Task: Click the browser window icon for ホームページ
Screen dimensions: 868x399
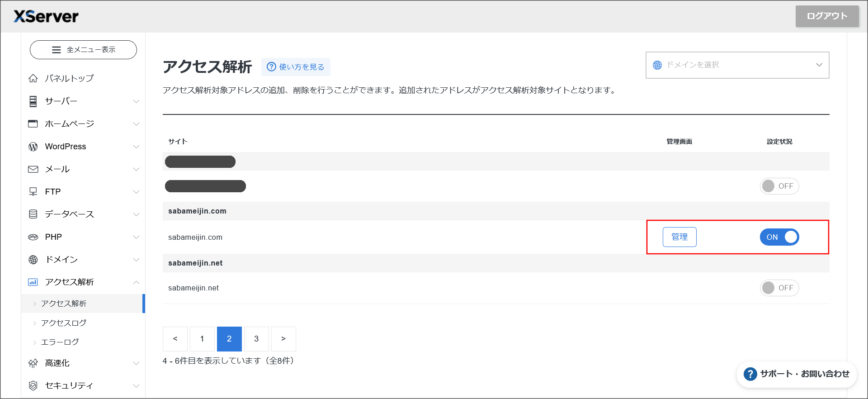Action: pos(33,123)
